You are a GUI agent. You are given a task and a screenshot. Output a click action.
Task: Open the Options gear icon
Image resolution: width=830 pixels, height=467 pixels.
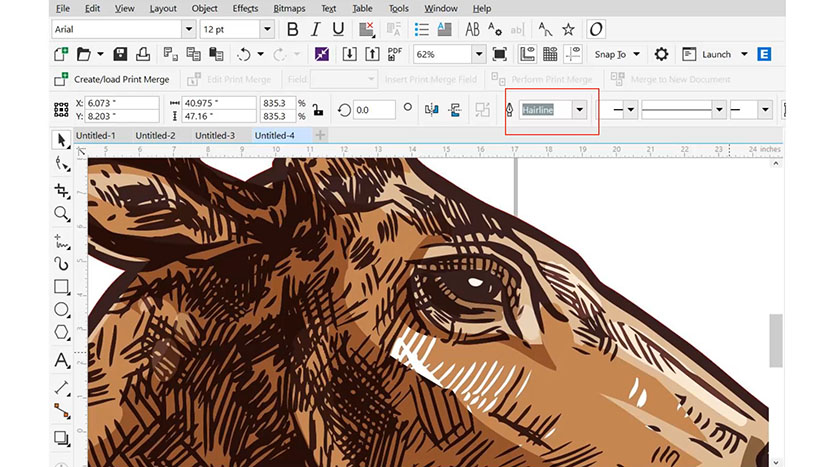(661, 54)
